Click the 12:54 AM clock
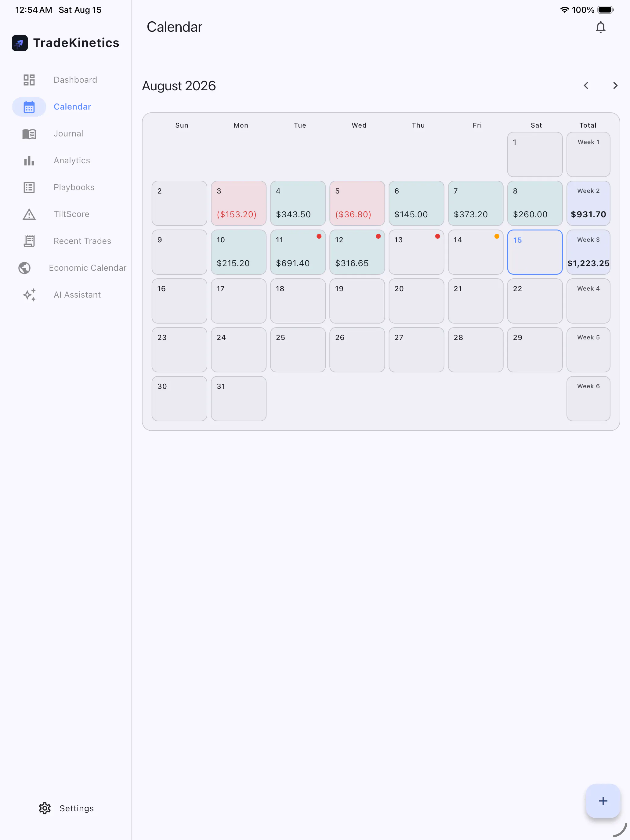The width and height of the screenshot is (630, 840). [34, 10]
